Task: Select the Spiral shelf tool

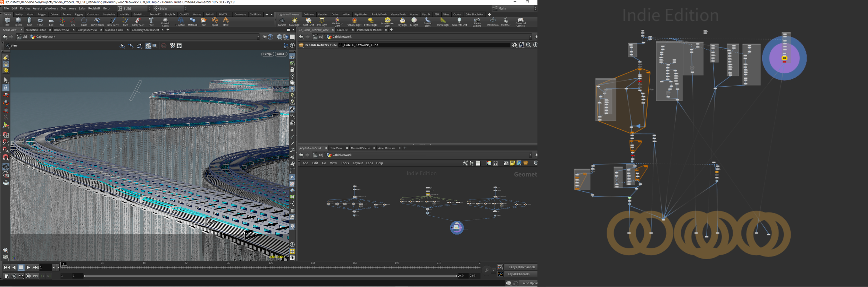Action: (x=215, y=22)
